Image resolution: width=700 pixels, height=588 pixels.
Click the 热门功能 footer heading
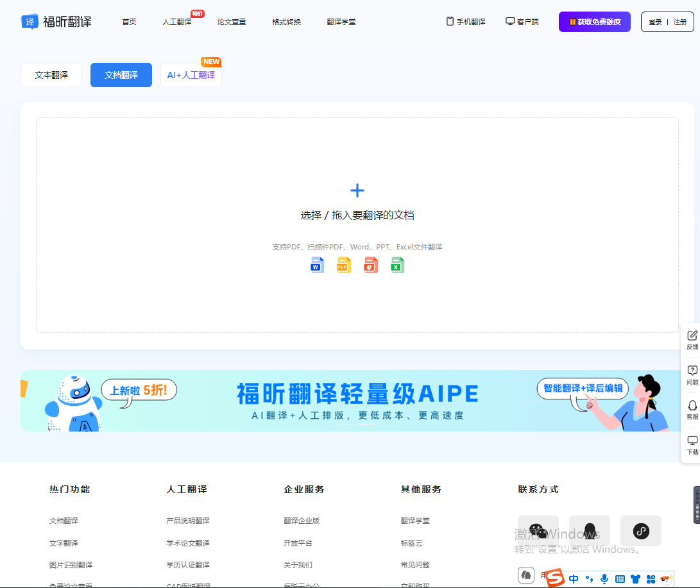pyautogui.click(x=70, y=489)
